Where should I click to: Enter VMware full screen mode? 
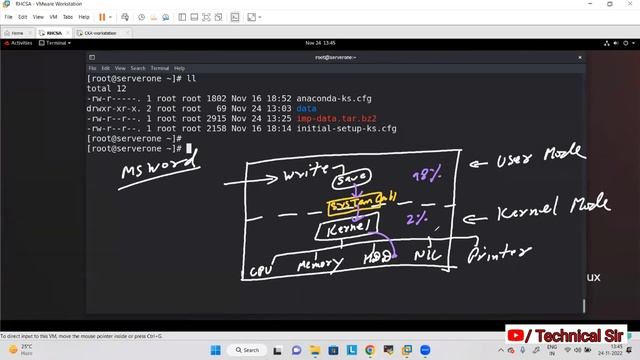tap(207, 17)
